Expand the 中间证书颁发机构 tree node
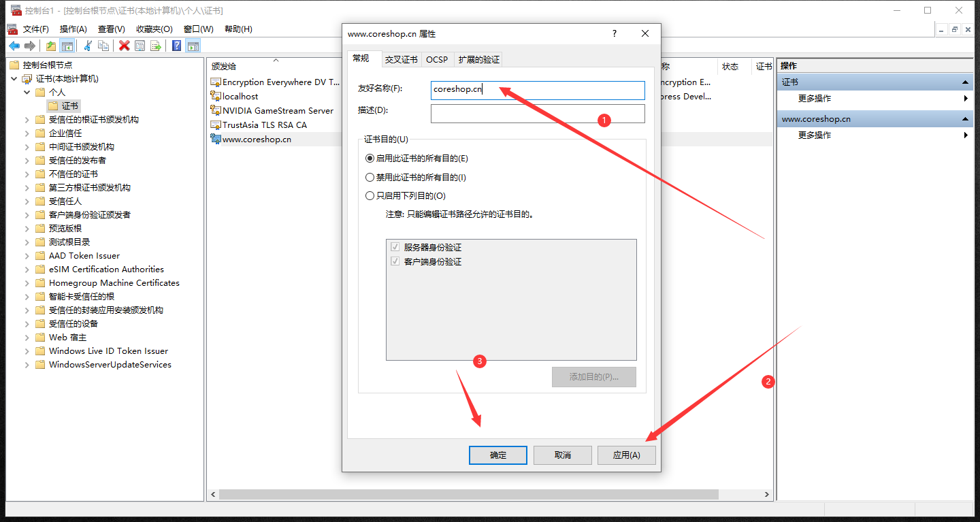This screenshot has height=522, width=980. (27, 147)
